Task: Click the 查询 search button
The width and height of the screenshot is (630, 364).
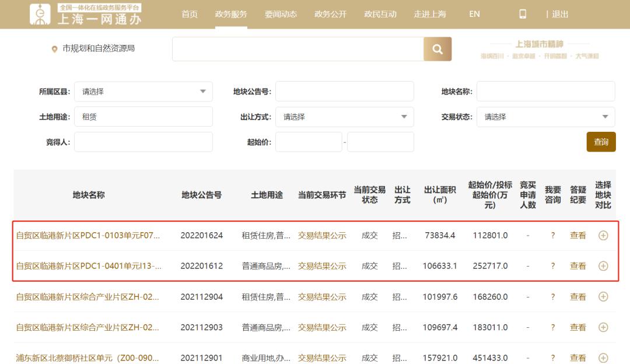Action: click(601, 142)
